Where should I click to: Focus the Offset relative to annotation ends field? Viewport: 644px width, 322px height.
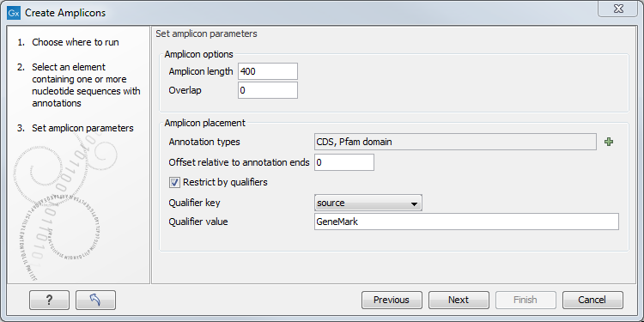(x=344, y=162)
